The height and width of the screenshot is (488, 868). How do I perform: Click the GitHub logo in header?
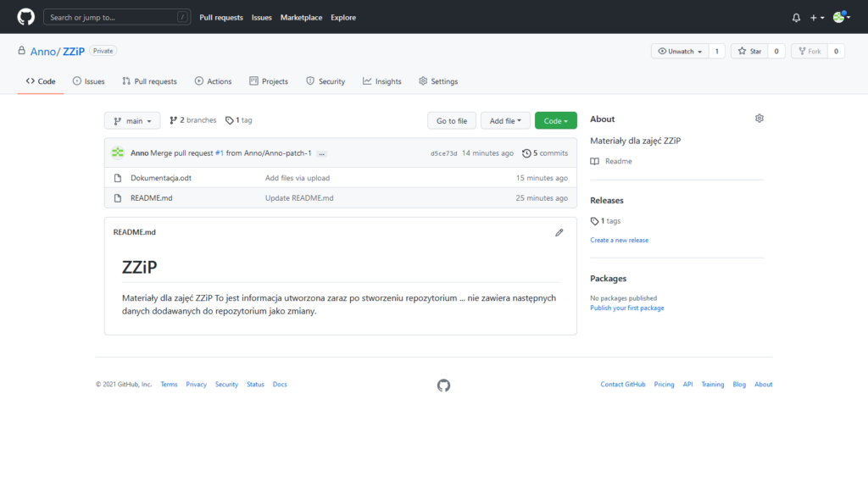pyautogui.click(x=25, y=17)
